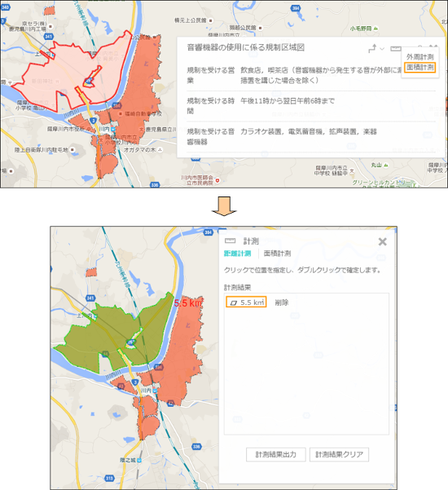Close the 計測 panel with the X
Viewport: 448px width, 490px height.
click(x=383, y=241)
